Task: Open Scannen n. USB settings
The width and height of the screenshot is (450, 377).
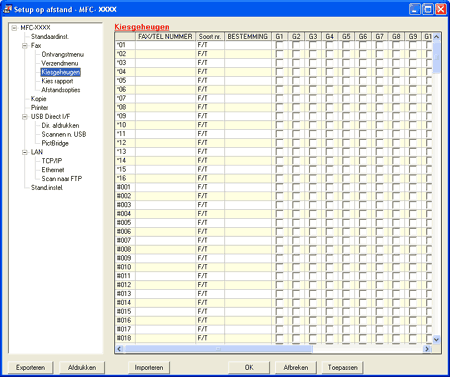Action: pos(64,134)
